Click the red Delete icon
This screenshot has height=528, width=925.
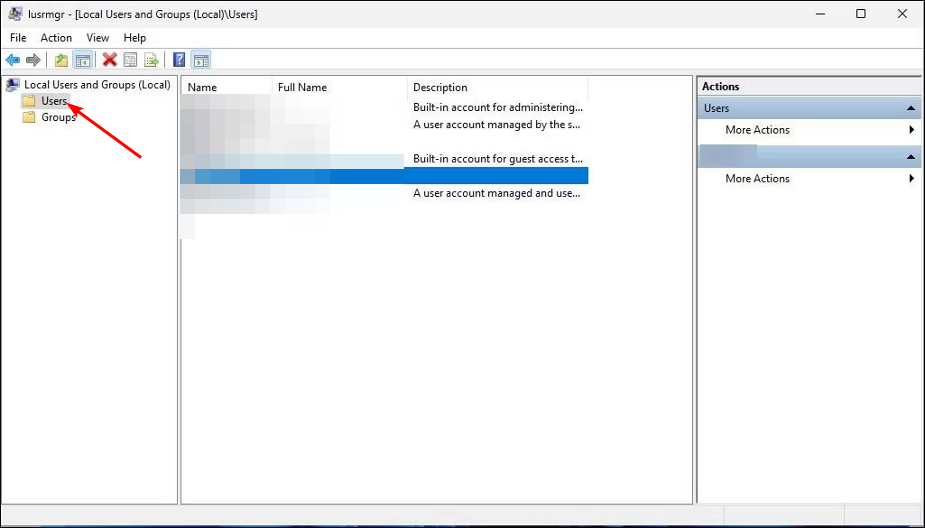[x=110, y=60]
